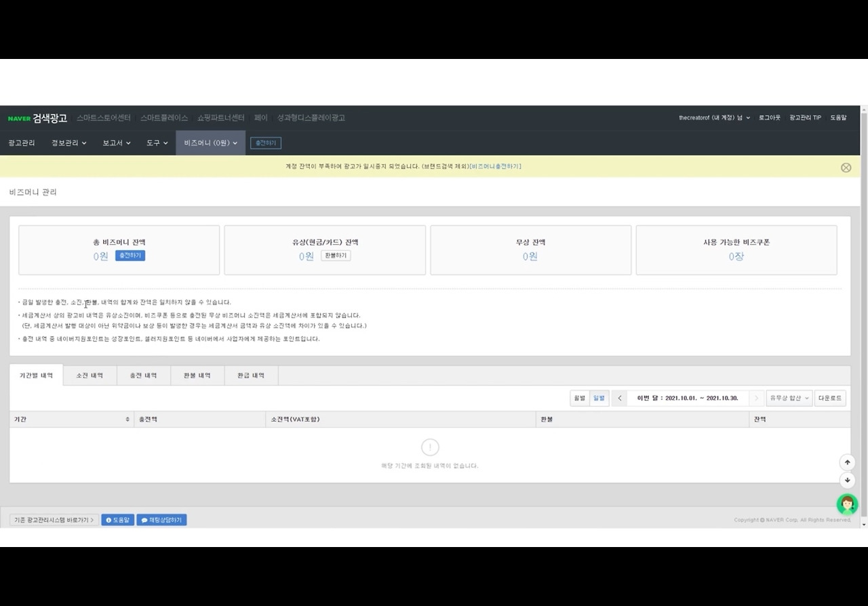The image size is (868, 606).
Task: Click the 사용 가능한 비즈쿠폰 0장 value
Action: [736, 257]
